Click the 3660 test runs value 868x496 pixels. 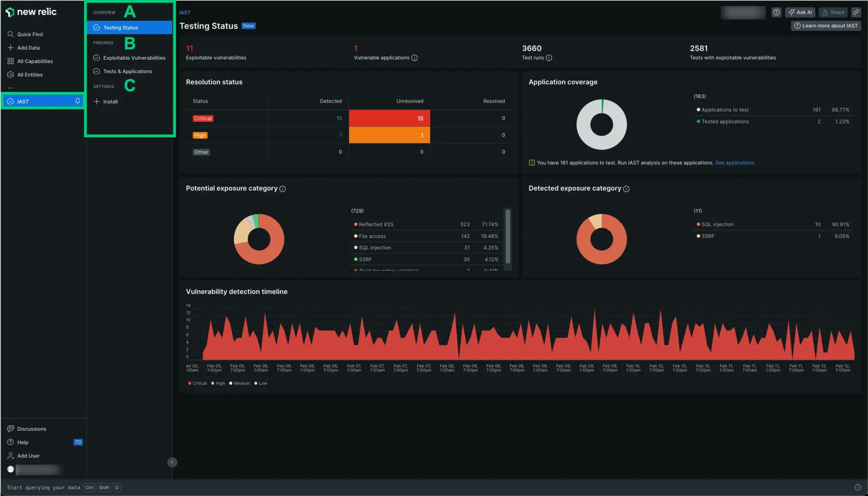point(532,48)
